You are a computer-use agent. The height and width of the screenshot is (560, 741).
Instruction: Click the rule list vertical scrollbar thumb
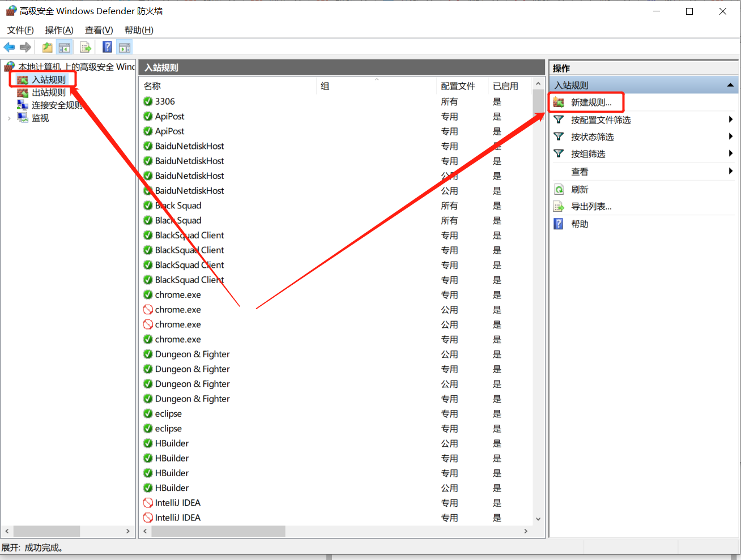[x=538, y=102]
